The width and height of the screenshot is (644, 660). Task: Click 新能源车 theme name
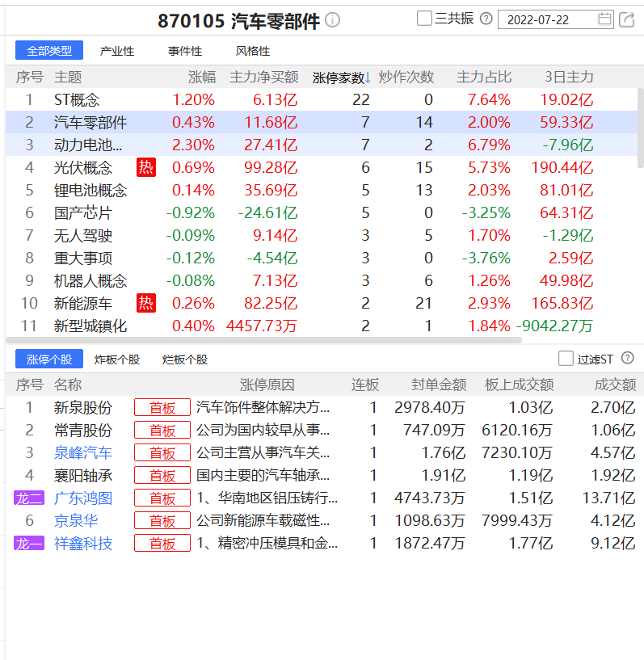tap(83, 304)
